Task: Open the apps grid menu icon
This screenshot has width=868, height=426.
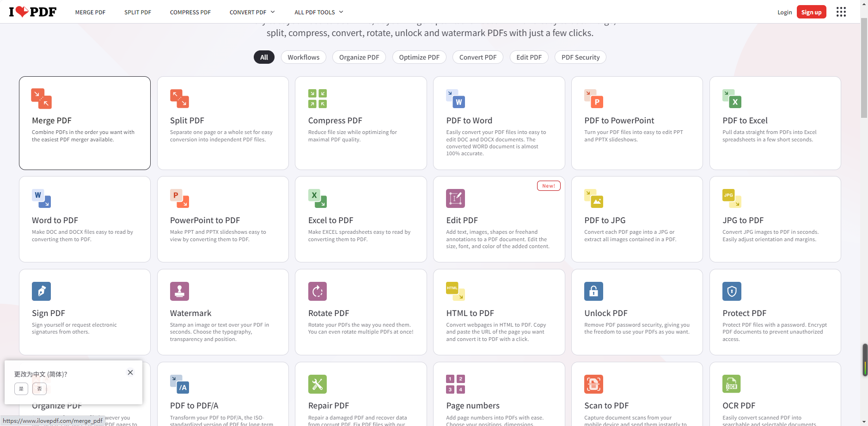Action: (x=841, y=12)
